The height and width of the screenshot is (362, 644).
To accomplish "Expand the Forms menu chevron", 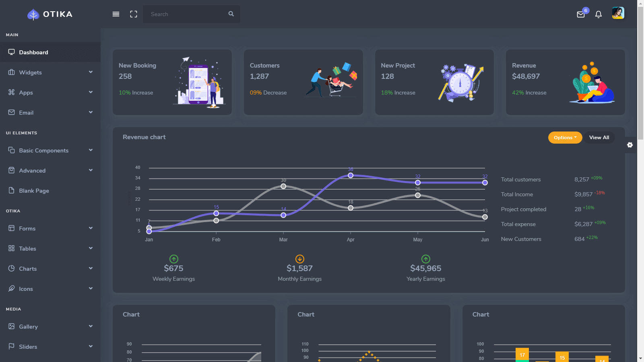I will pos(91,228).
